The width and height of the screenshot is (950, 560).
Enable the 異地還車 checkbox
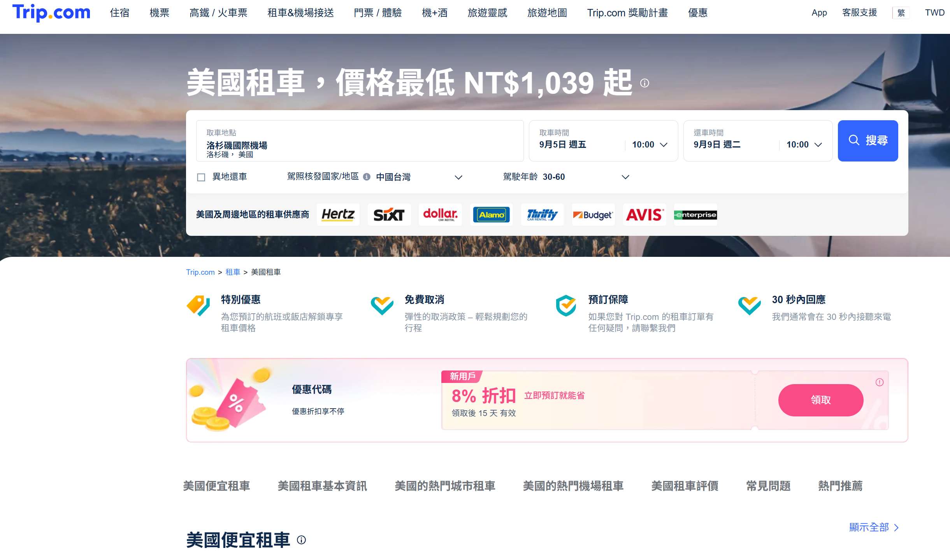coord(201,177)
